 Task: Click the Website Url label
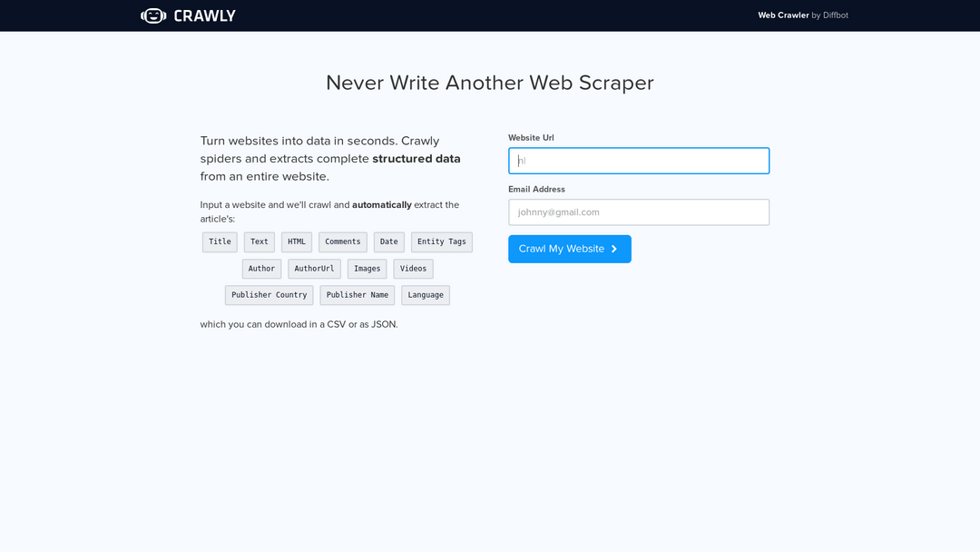(x=531, y=137)
